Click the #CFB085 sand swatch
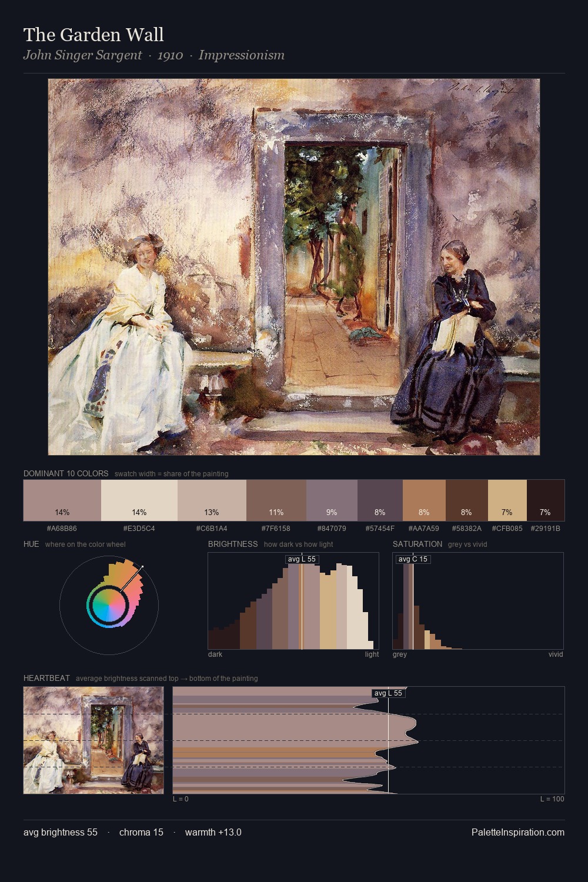 click(507, 500)
